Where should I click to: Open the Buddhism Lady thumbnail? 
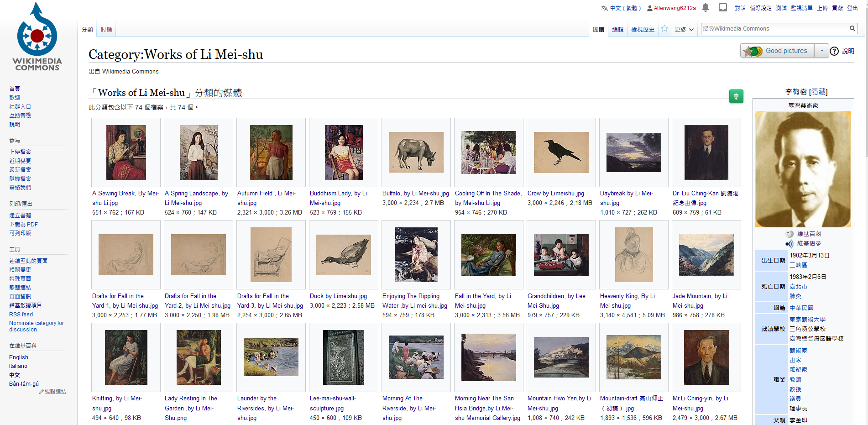pos(344,152)
